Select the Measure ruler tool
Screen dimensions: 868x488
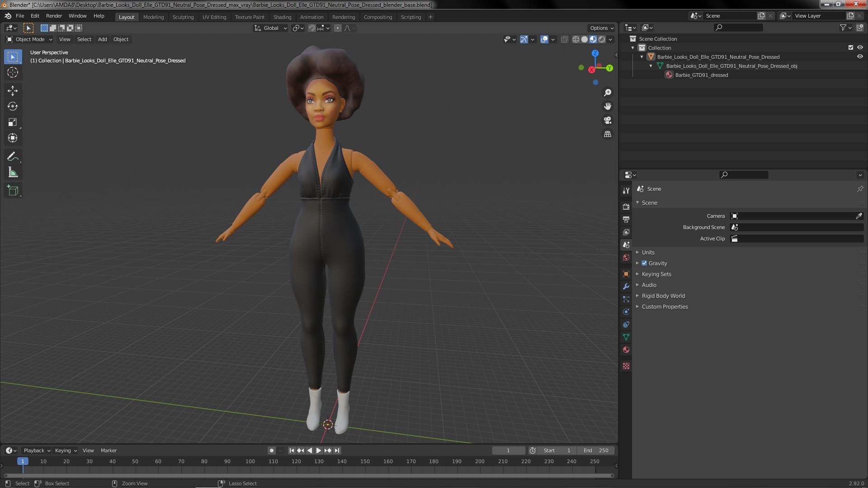pyautogui.click(x=13, y=173)
